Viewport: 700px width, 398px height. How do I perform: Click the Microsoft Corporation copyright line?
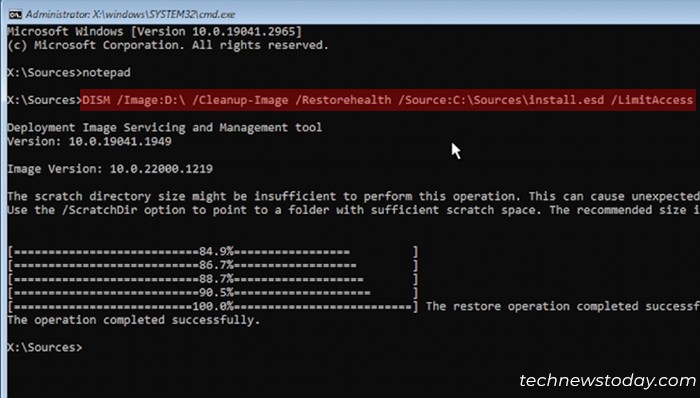point(168,45)
